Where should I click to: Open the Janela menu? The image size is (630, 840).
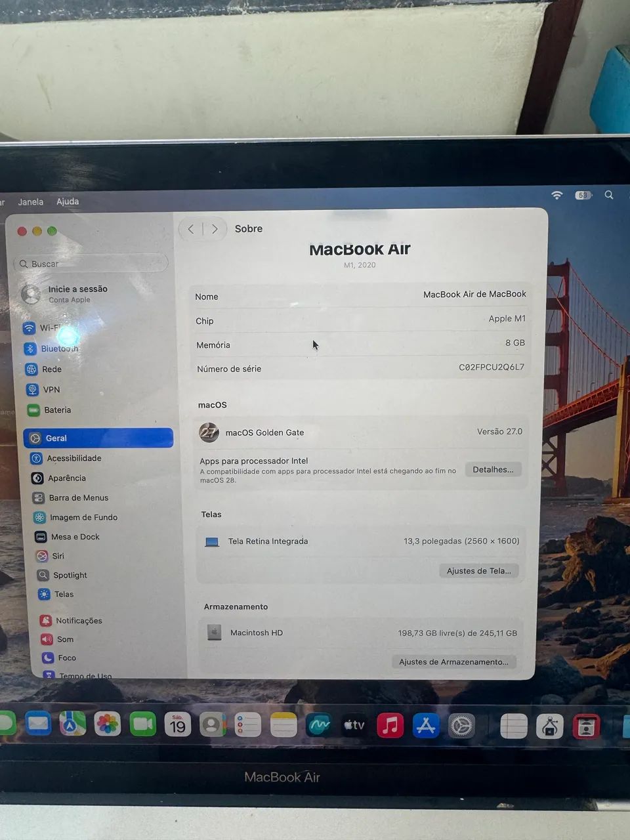coord(30,202)
